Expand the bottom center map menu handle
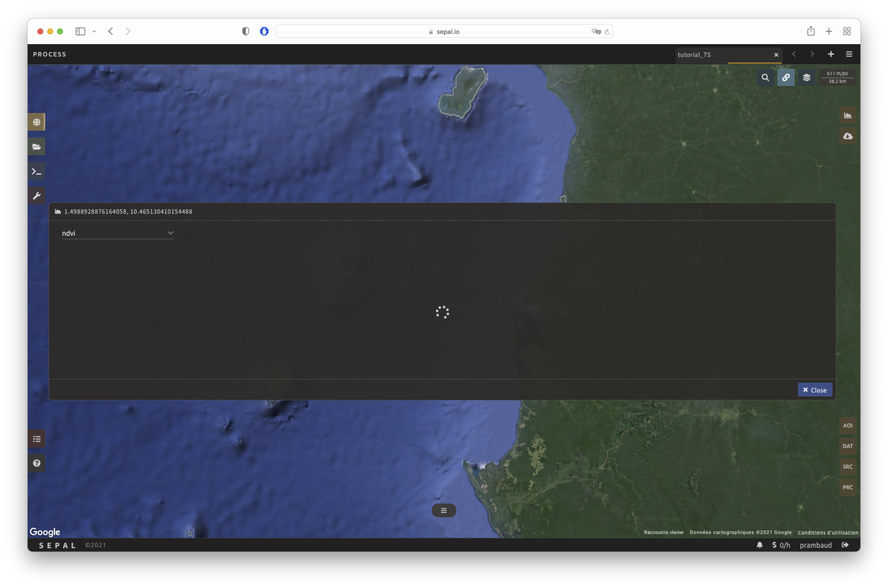The width and height of the screenshot is (888, 588). coord(444,510)
